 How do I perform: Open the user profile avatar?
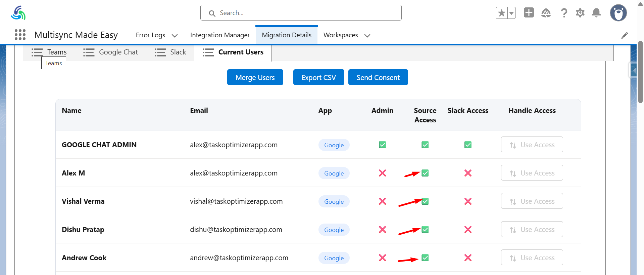click(x=618, y=13)
